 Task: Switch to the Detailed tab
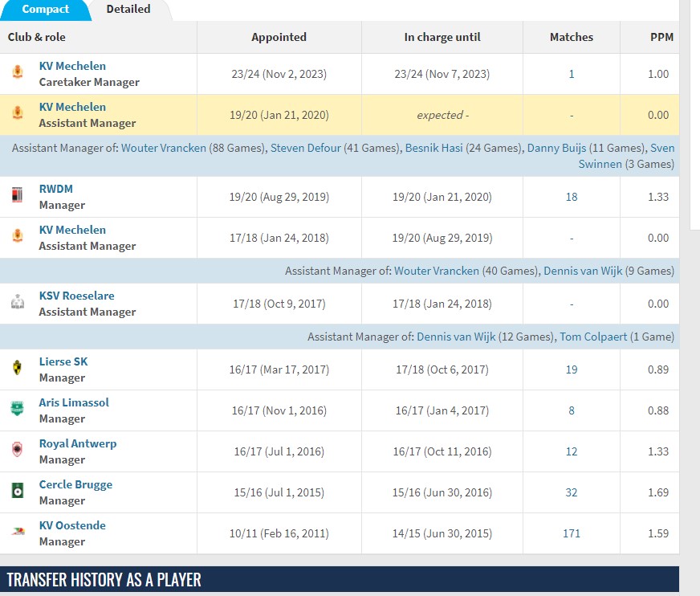128,10
